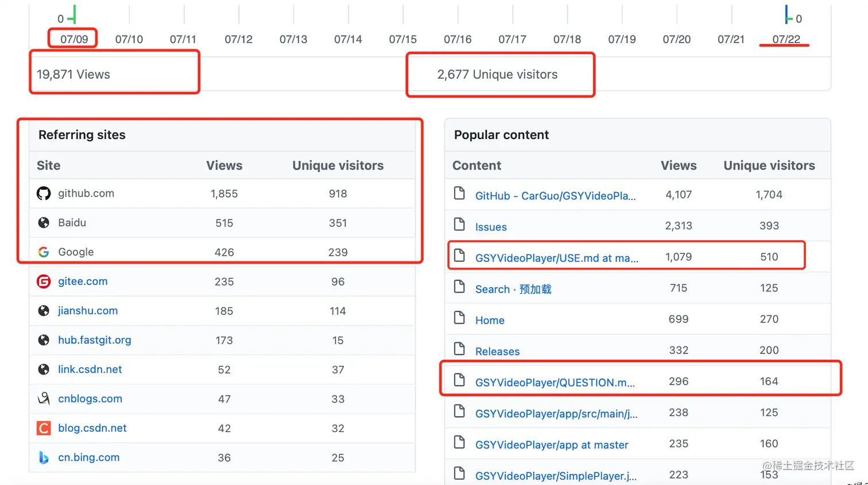Click the orange C icon for blog.csdn.net
This screenshot has height=485, width=868.
[44, 428]
